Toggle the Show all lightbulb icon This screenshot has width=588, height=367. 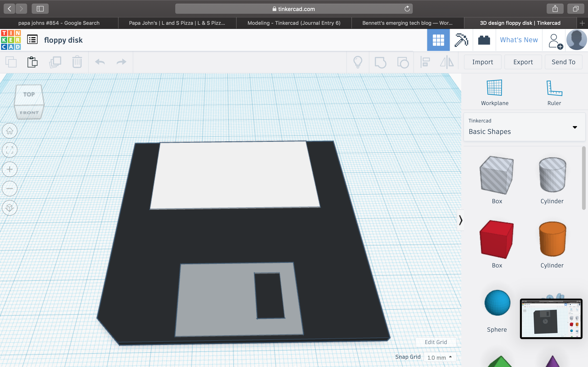coord(358,62)
